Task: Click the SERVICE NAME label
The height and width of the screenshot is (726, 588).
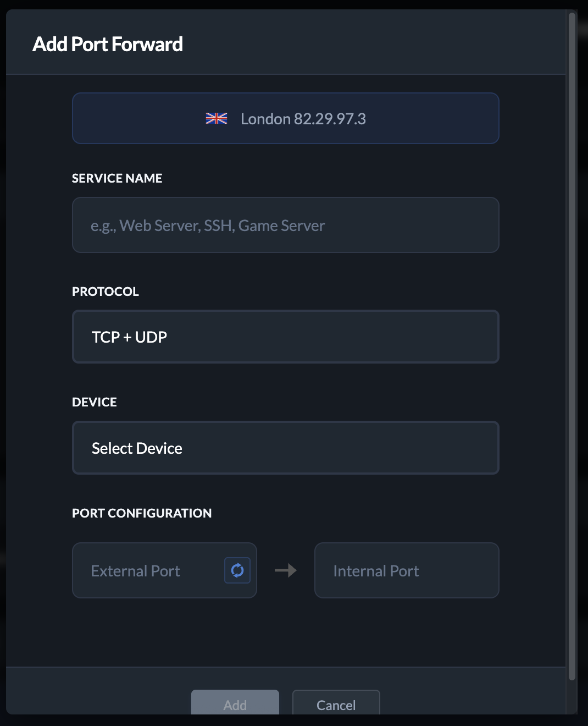Action: [x=117, y=178]
